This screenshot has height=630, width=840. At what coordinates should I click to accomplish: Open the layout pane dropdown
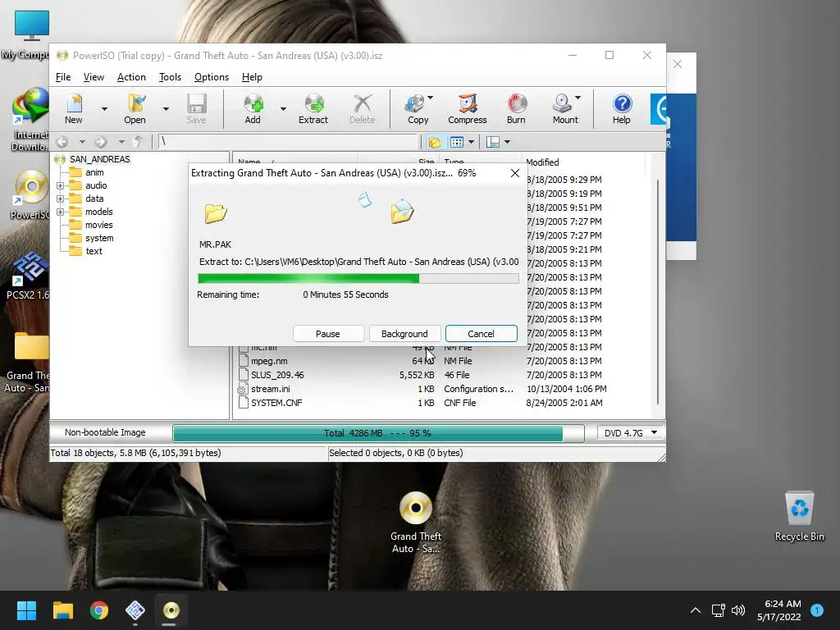tap(507, 142)
